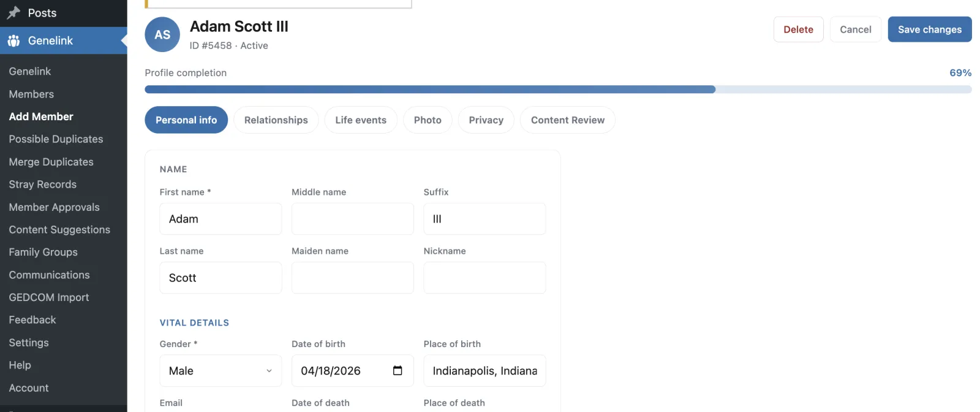Click the VITAL DETAILS section heading

click(x=194, y=322)
